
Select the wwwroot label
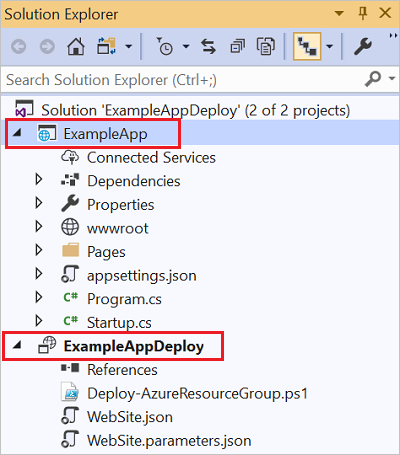[118, 229]
